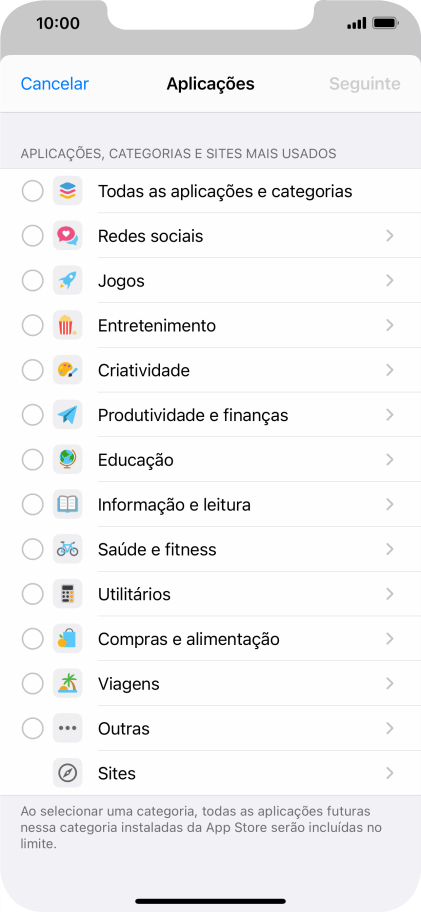Tap the Saúde e fitness bicycle icon

click(x=67, y=549)
